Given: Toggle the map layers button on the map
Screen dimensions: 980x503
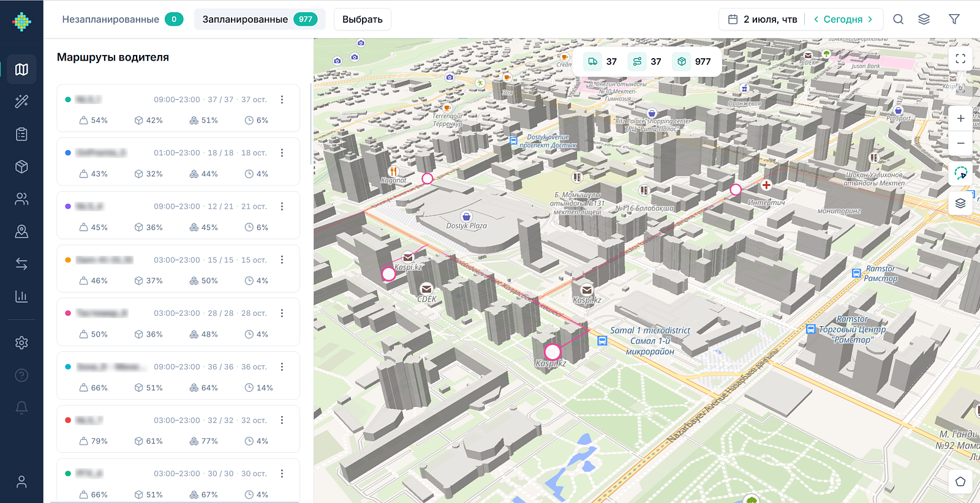Looking at the screenshot, I should click(x=960, y=203).
